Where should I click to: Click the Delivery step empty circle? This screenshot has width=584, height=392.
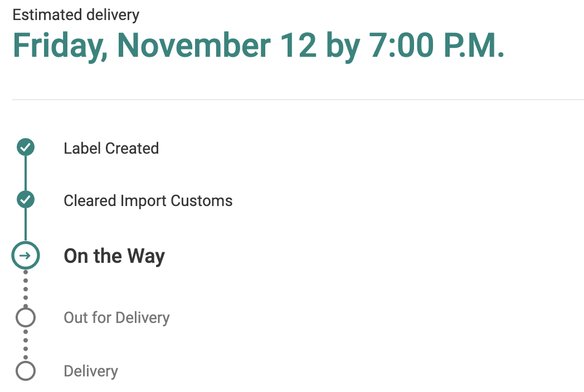(26, 371)
